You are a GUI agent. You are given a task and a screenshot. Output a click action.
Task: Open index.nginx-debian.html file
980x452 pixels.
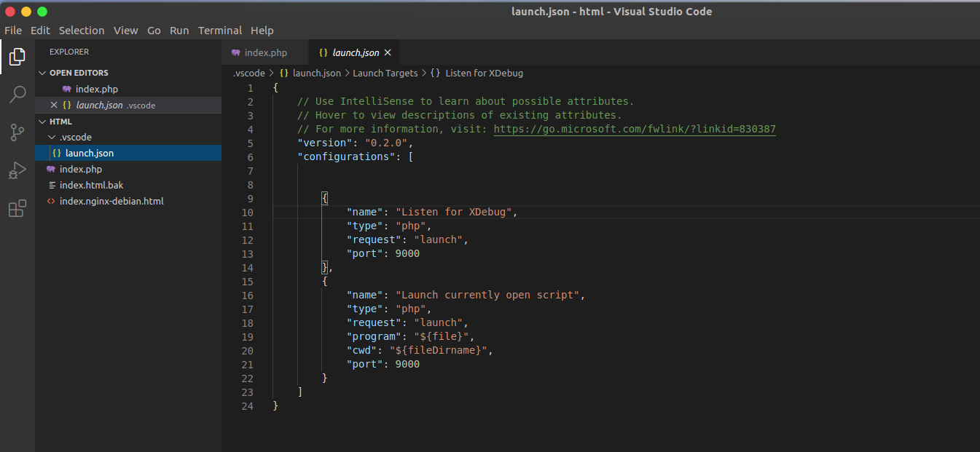128,201
